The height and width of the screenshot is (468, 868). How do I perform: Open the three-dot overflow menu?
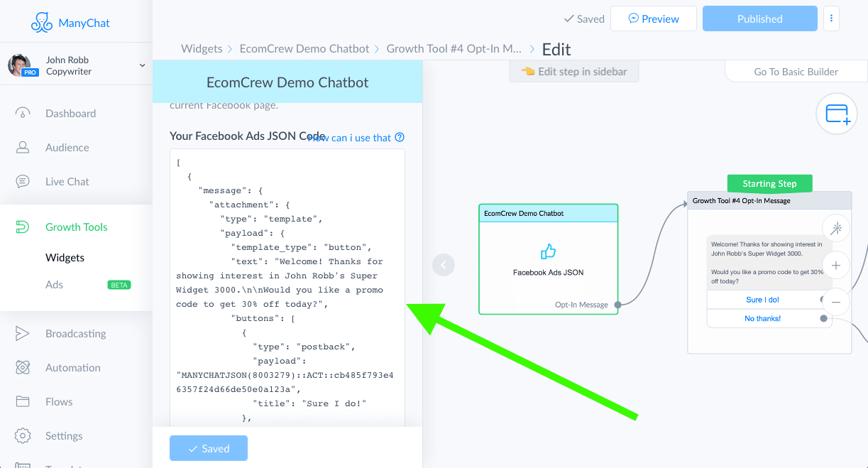(x=831, y=18)
